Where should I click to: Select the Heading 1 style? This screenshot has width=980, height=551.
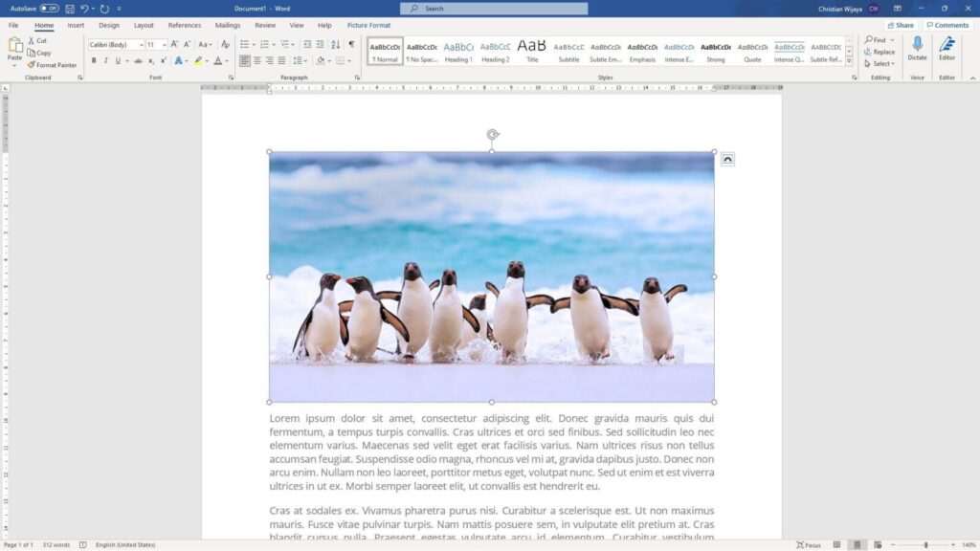(458, 52)
